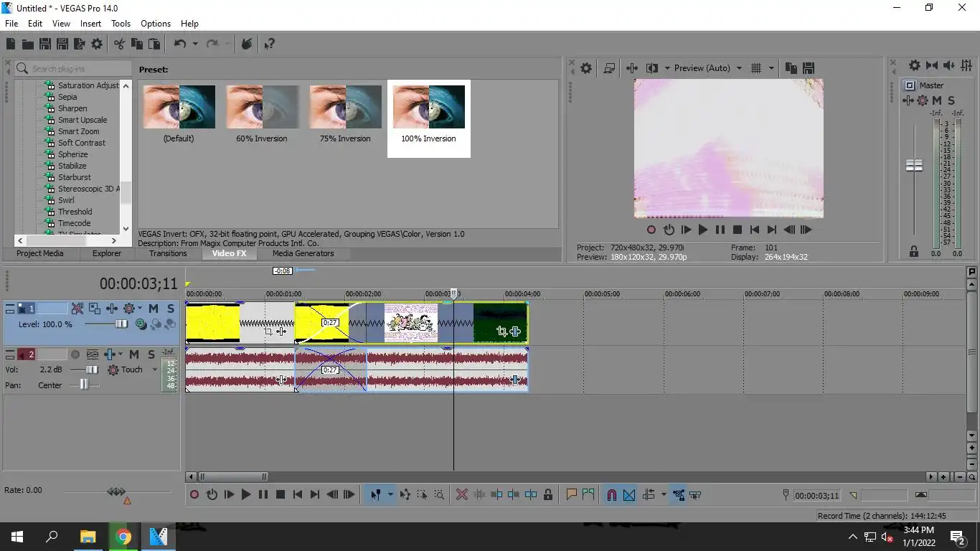The image size is (980, 551).
Task: Open video track 1 automation settings dropdown
Action: [x=140, y=309]
